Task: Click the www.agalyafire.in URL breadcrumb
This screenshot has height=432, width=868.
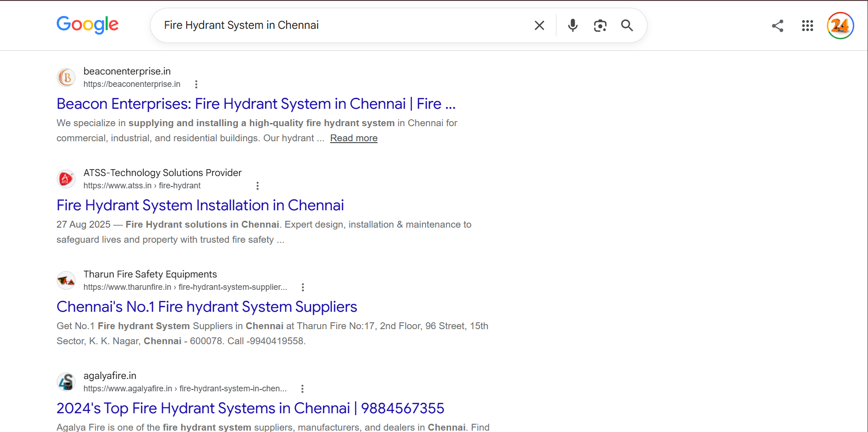Action: pyautogui.click(x=185, y=389)
